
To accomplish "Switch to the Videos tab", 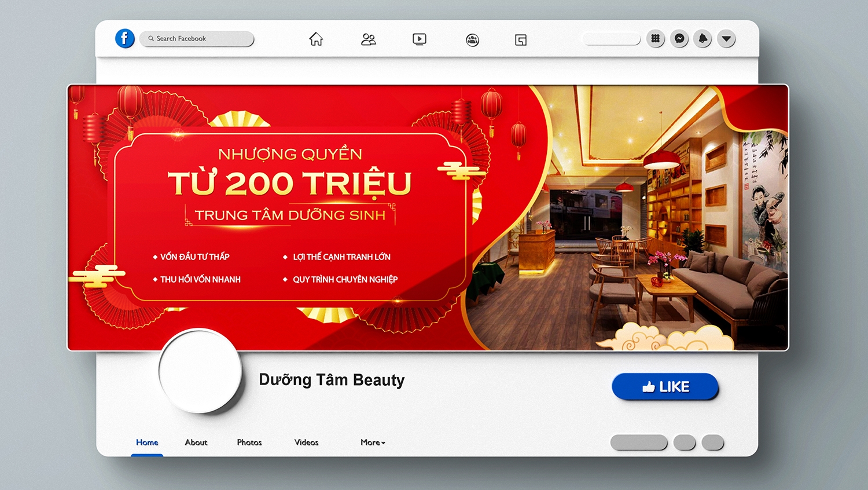I will pyautogui.click(x=306, y=443).
